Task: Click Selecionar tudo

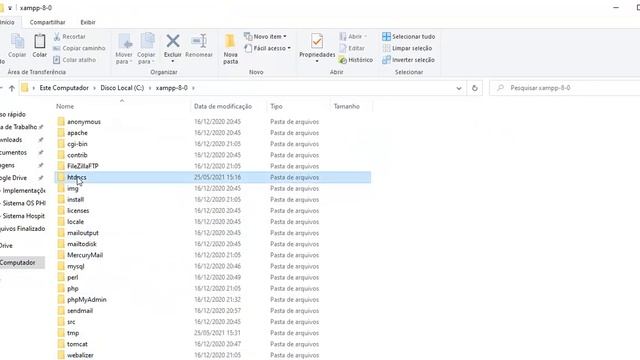Action: click(x=408, y=37)
